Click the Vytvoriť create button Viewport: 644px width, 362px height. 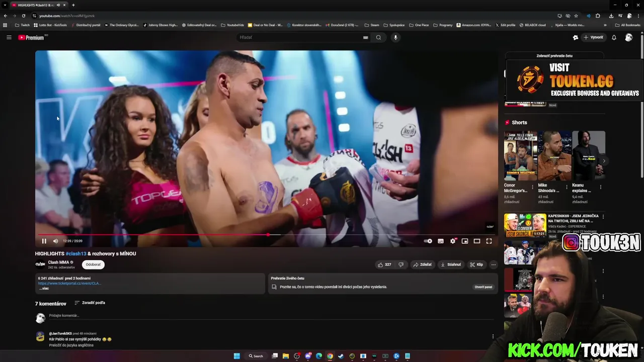593,37
